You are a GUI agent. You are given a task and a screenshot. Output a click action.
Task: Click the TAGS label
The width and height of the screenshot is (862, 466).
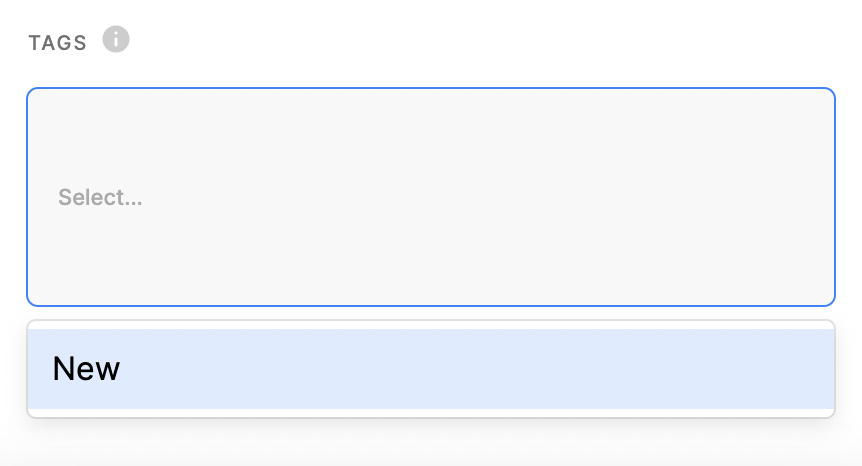pyautogui.click(x=58, y=43)
